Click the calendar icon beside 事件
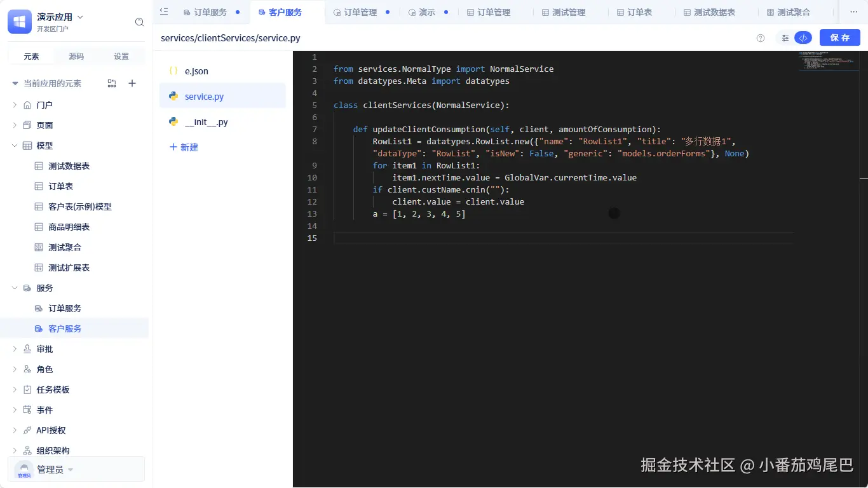868x488 pixels. [27, 410]
